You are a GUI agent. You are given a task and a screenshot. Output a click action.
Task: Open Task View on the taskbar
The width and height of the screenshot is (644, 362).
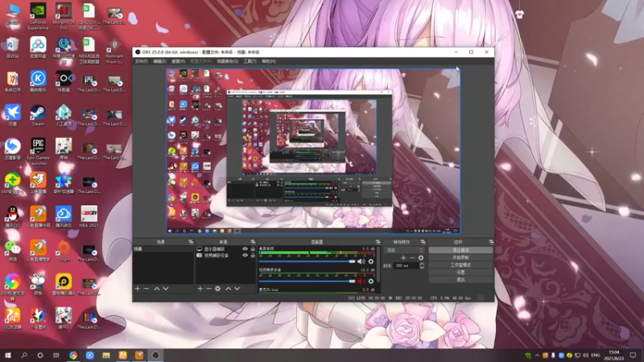point(56,356)
